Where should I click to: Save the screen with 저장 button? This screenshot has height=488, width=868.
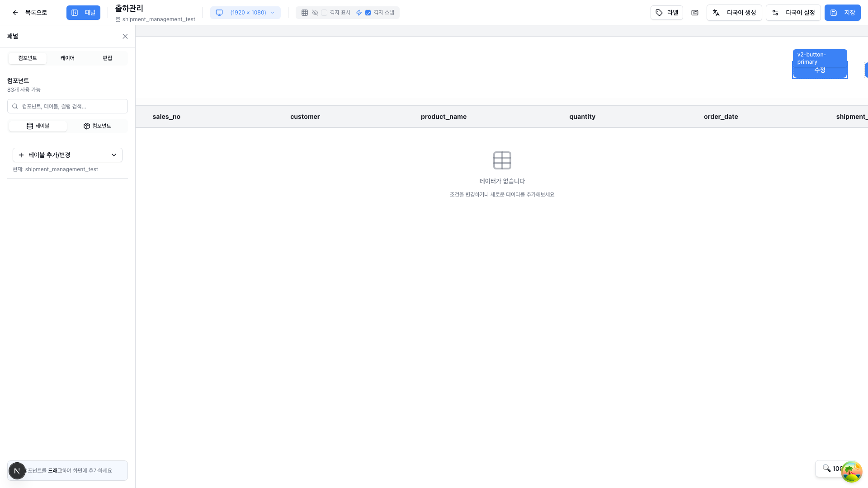click(842, 13)
